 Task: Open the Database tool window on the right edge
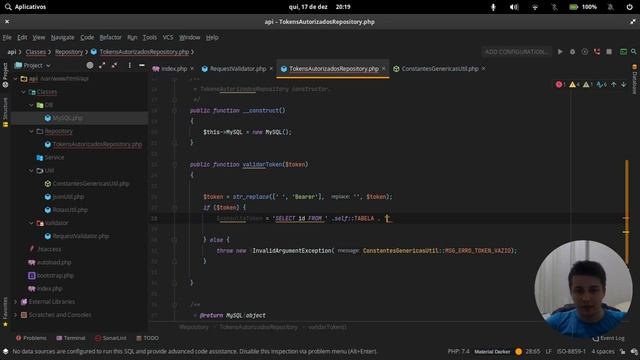pos(635,79)
